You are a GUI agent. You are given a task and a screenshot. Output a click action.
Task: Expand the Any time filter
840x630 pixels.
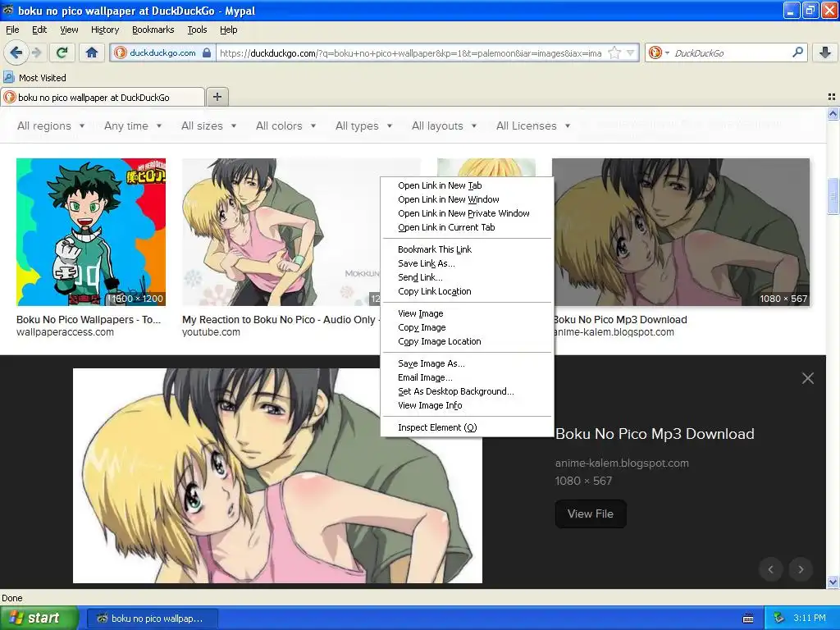click(x=133, y=126)
